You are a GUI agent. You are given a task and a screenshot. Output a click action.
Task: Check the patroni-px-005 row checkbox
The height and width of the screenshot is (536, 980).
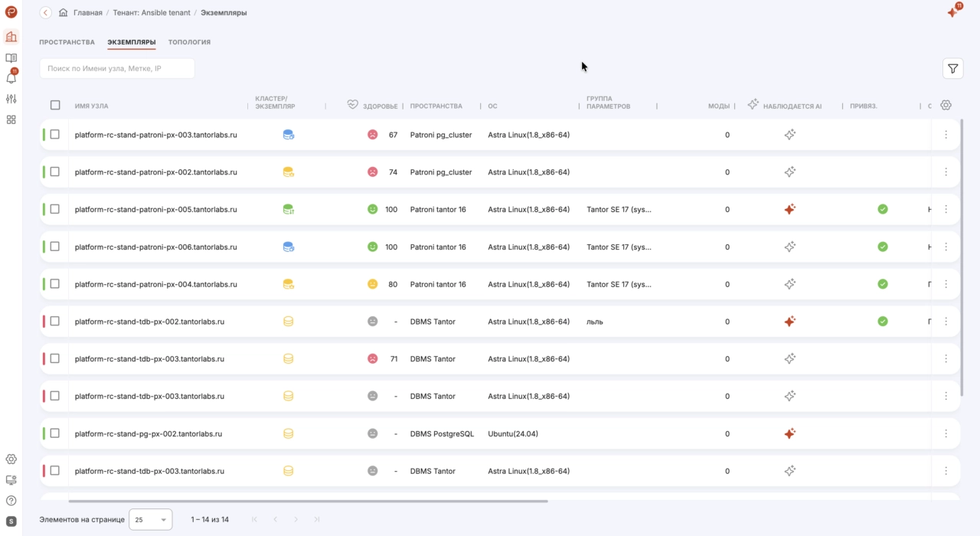point(55,209)
